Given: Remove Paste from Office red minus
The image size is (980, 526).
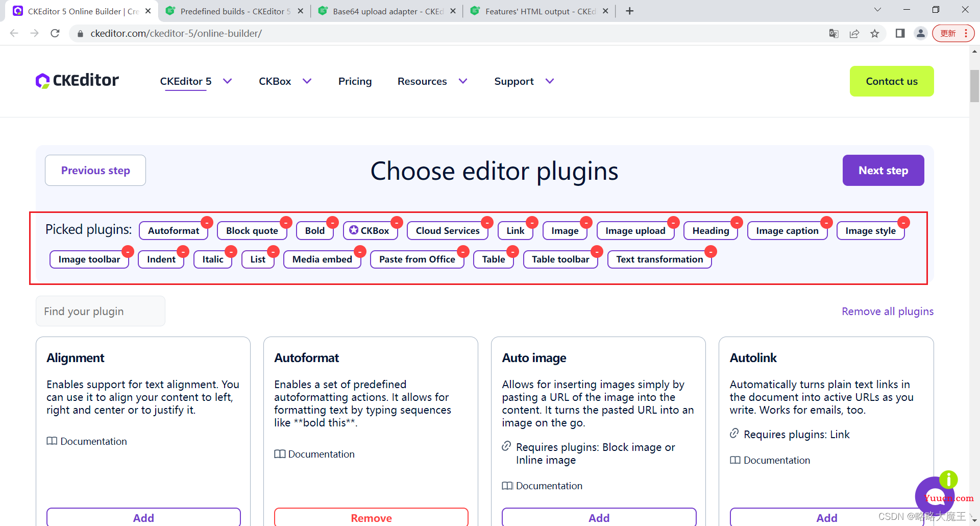Looking at the screenshot, I should tap(463, 251).
